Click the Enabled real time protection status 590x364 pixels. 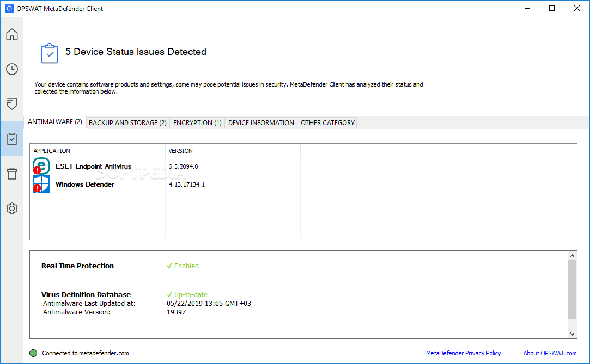coord(183,266)
